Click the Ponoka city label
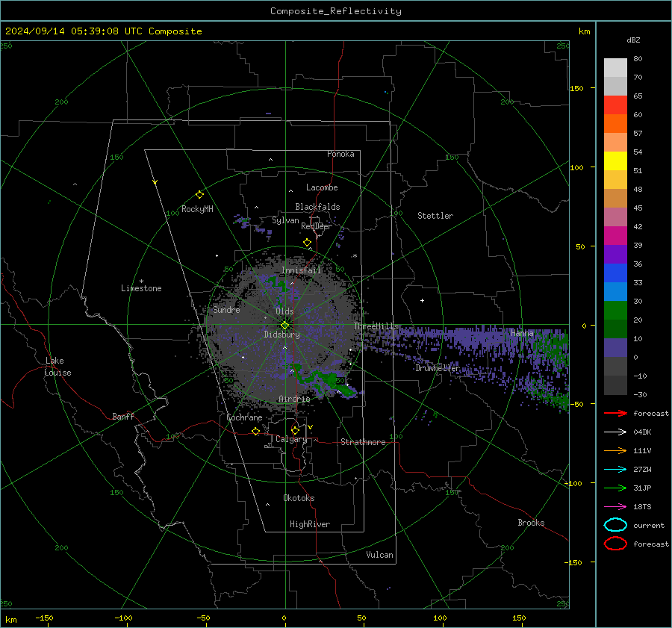 (x=340, y=154)
